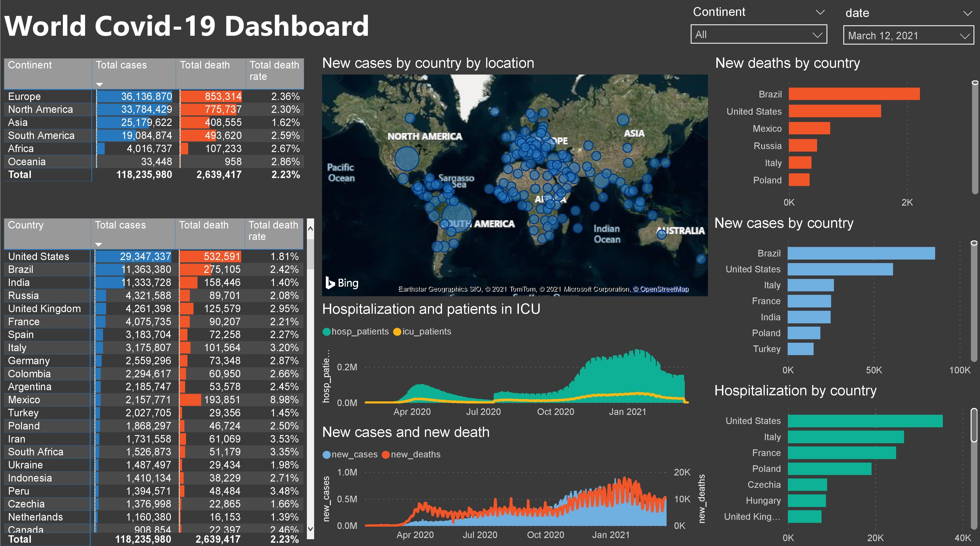Viewport: 980px width, 546px height.
Task: Click the large United States bubble on map
Action: [407, 159]
